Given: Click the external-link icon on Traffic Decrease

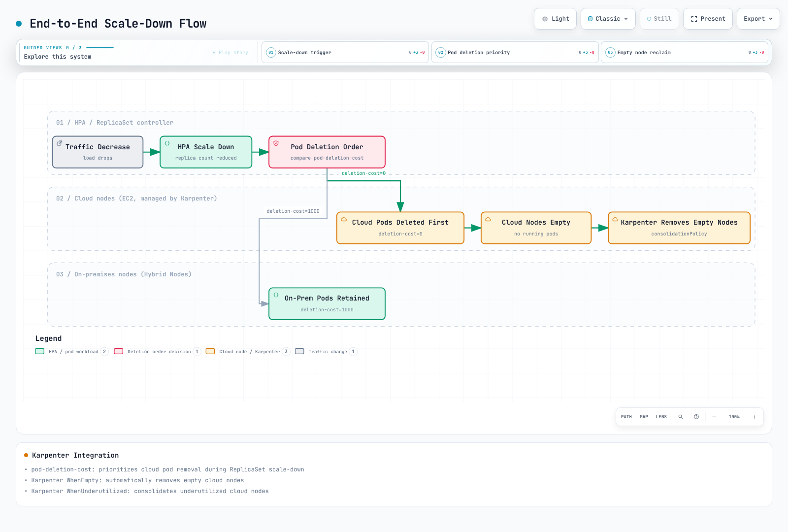Looking at the screenshot, I should (60, 143).
